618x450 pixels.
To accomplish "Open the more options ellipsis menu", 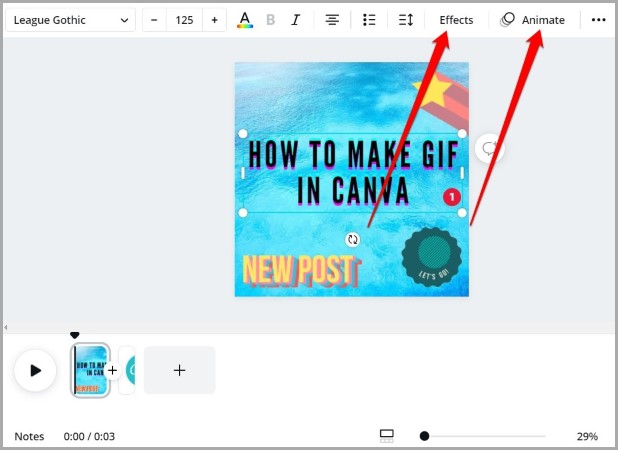I will tap(598, 20).
